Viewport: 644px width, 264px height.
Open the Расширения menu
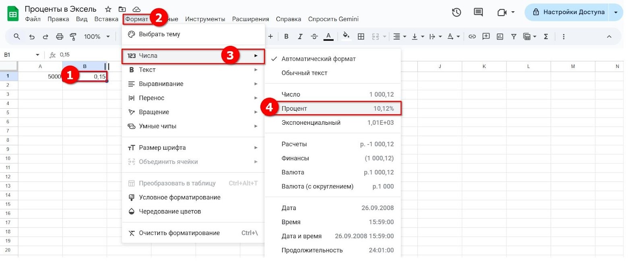tap(250, 19)
